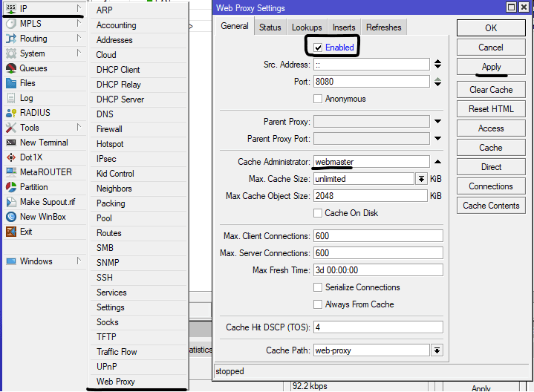Image resolution: width=534 pixels, height=392 pixels.
Task: Switch to the Lookups tab
Action: (x=307, y=27)
